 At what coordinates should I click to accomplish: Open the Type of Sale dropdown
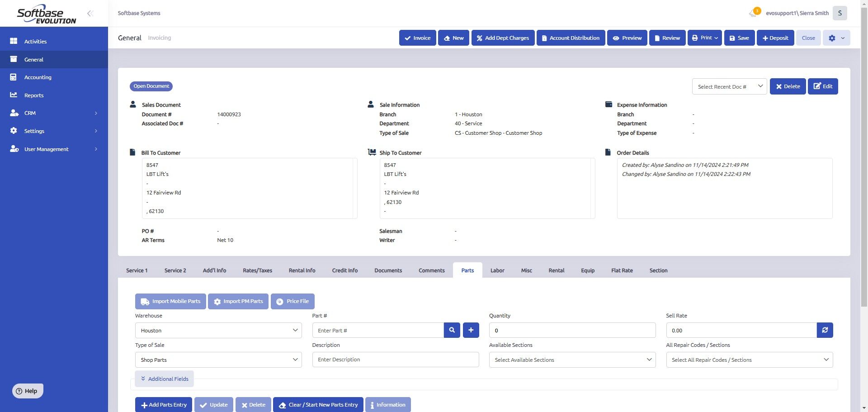point(218,360)
